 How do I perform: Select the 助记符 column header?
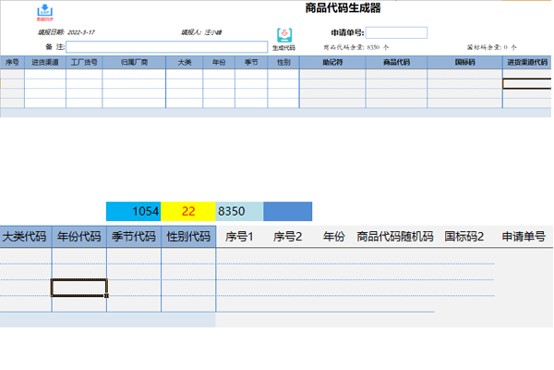point(332,62)
